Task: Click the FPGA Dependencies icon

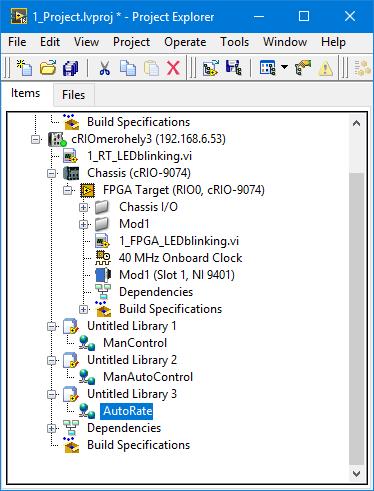Action: click(x=103, y=292)
